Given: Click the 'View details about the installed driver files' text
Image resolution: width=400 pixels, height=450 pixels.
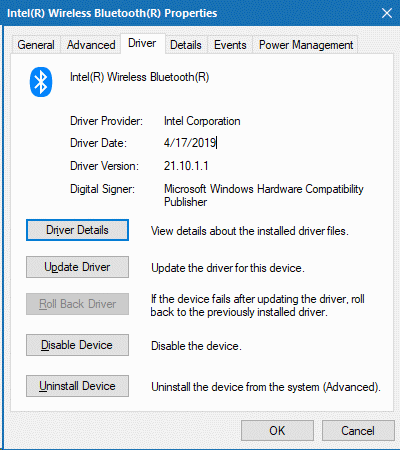Looking at the screenshot, I should click(250, 231).
